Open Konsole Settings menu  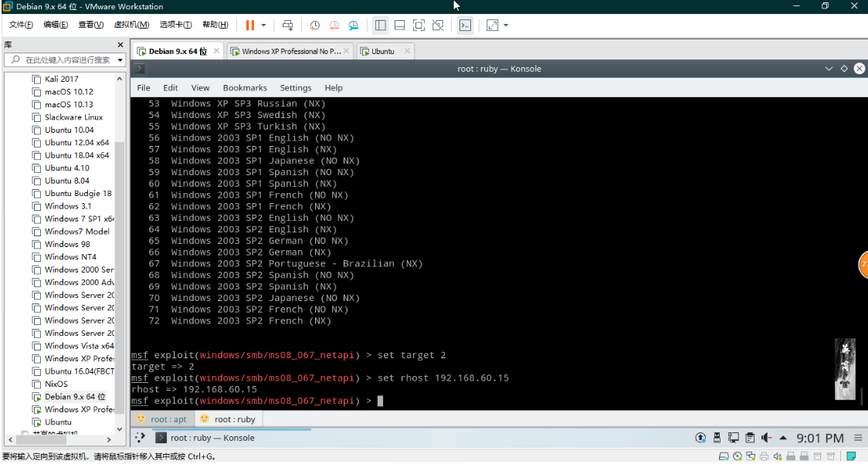296,87
